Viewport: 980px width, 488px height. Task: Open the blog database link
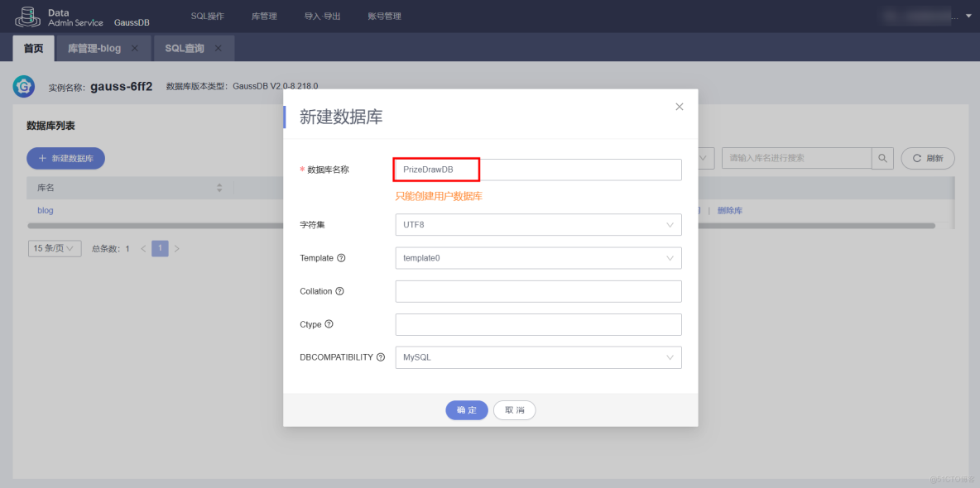45,210
